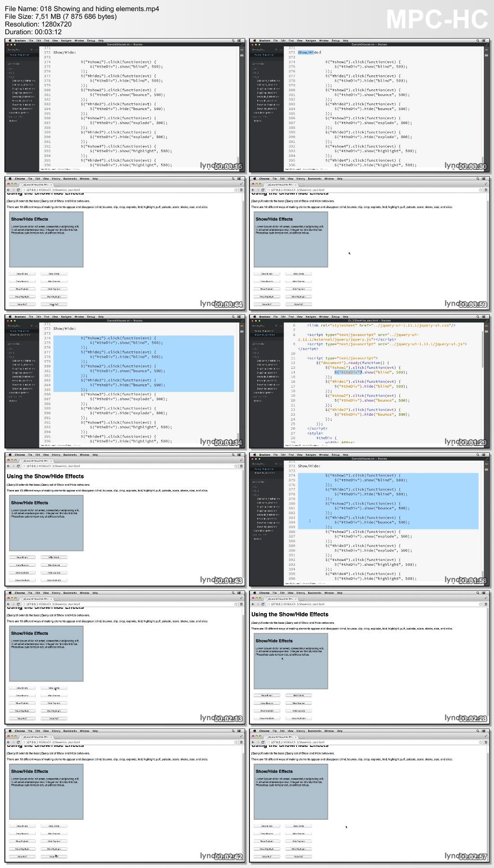Open View menu in 00:01:43 Chrome frame
This screenshot has height=868, width=494.
point(46,455)
